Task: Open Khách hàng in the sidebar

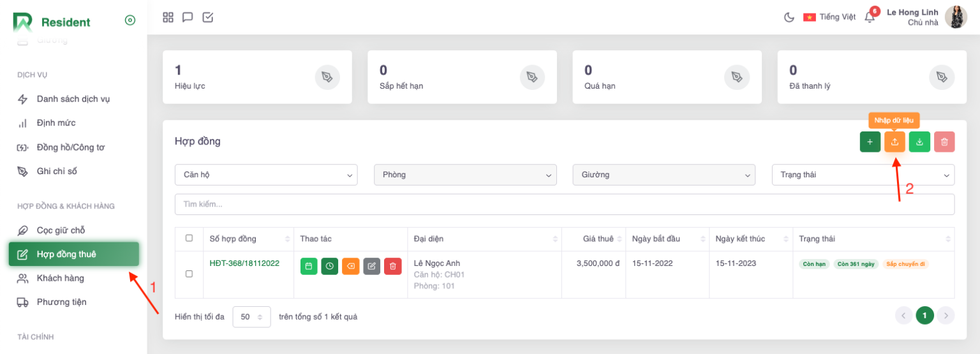Action: [60, 278]
